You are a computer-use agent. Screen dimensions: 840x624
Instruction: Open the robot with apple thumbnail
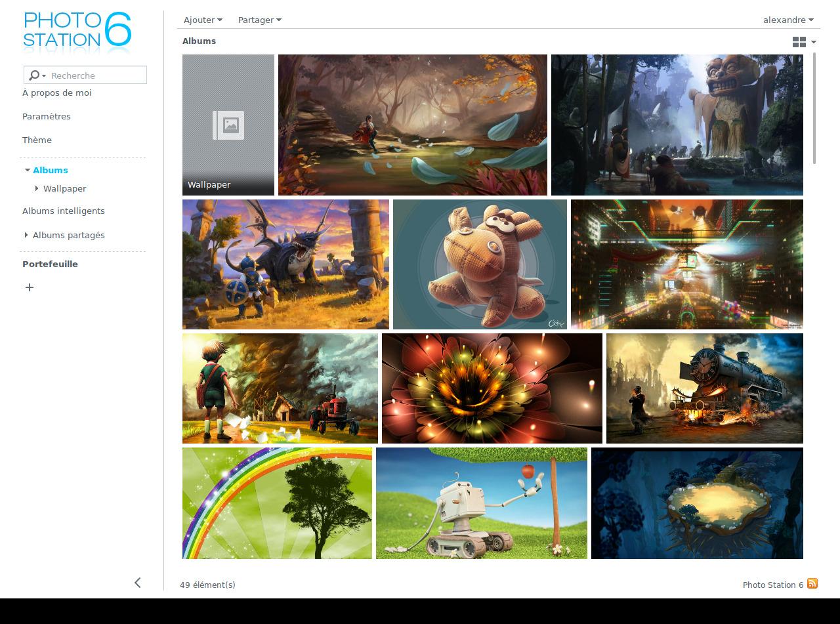click(x=481, y=503)
